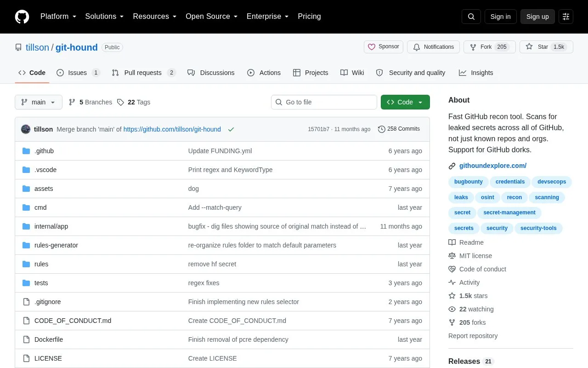588x368 pixels.
Task: Open the CODE_OF_CONDUCT.md file
Action: click(x=73, y=321)
